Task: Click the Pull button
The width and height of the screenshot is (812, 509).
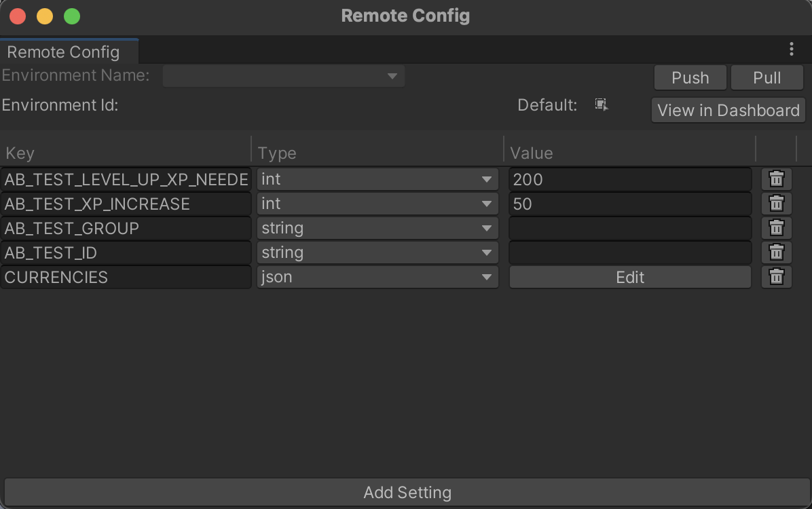Action: [767, 77]
